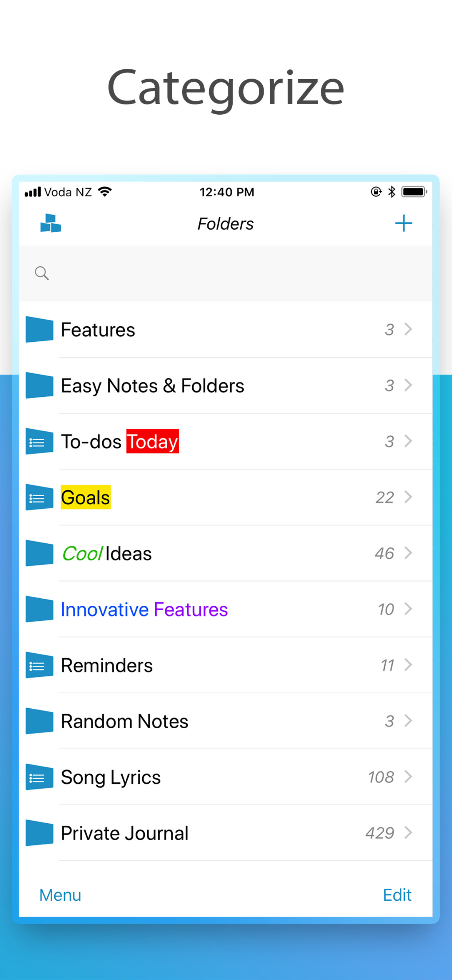Select the Reminders list folder icon
The height and width of the screenshot is (980, 452).
pos(39,665)
